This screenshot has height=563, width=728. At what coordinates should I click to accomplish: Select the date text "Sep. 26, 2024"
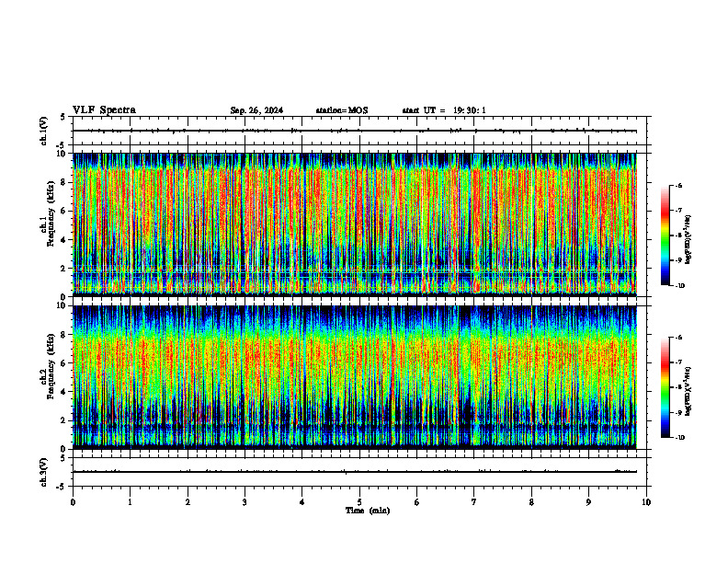[x=256, y=110]
